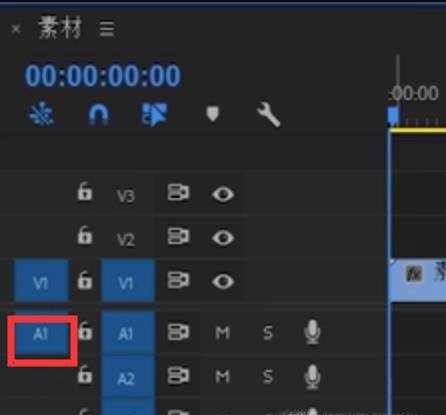Click the 00:00:00:00 playhead timecode
The width and height of the screenshot is (446, 415).
pos(103,76)
